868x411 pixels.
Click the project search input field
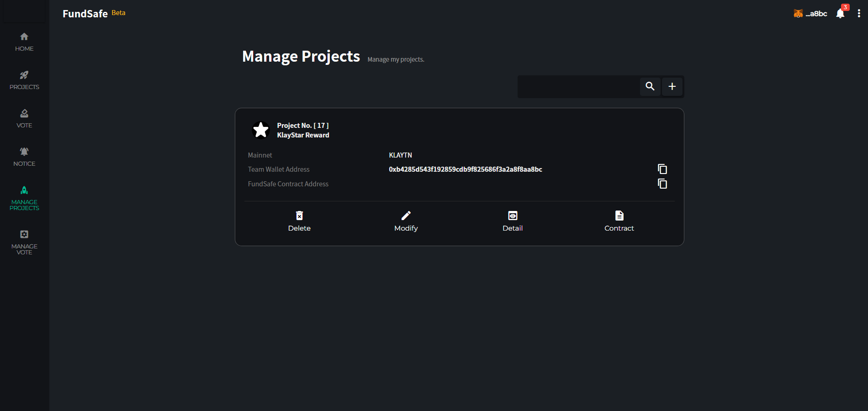[x=579, y=86]
